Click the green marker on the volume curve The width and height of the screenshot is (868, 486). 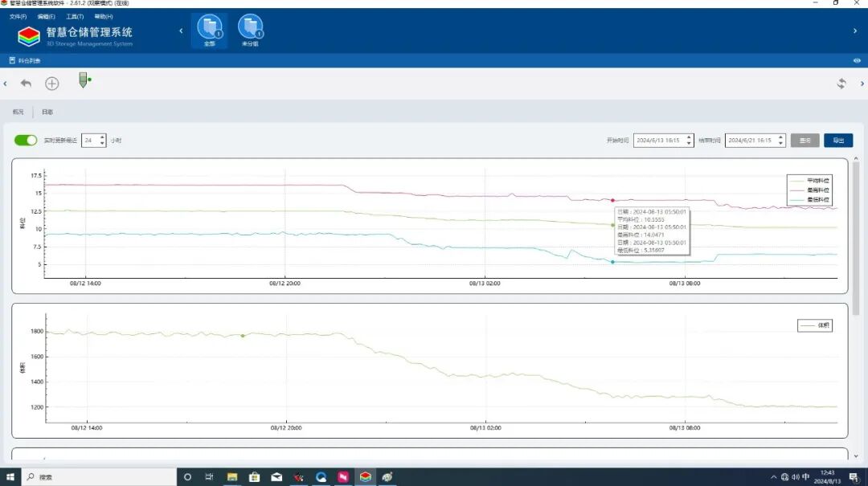243,336
